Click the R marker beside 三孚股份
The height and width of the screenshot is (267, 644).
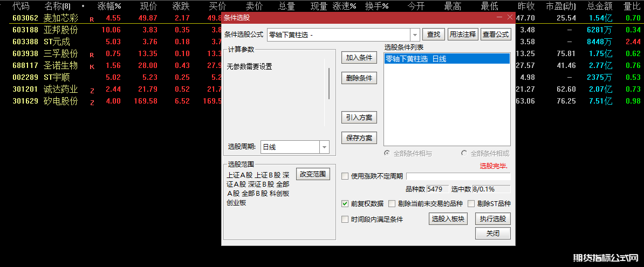(92, 54)
